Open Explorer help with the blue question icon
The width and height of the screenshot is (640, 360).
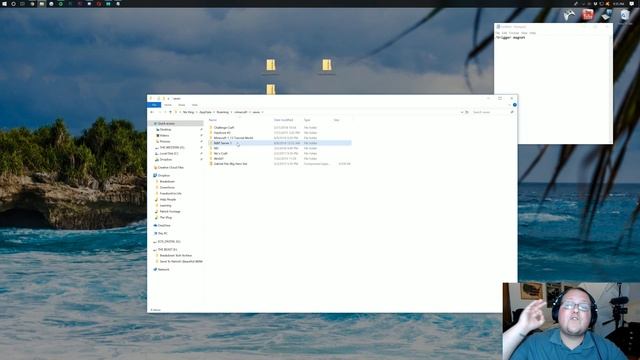[x=515, y=105]
